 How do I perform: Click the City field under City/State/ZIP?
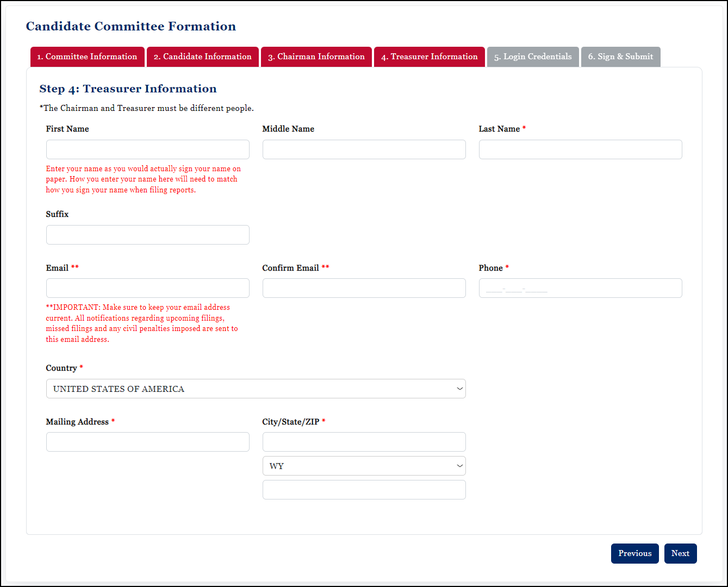[x=364, y=442]
